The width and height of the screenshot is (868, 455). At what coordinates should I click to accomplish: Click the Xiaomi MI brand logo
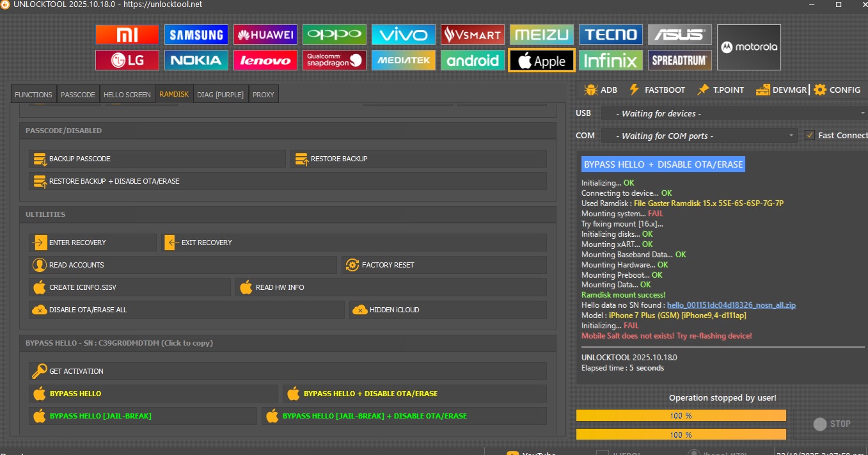(x=127, y=35)
